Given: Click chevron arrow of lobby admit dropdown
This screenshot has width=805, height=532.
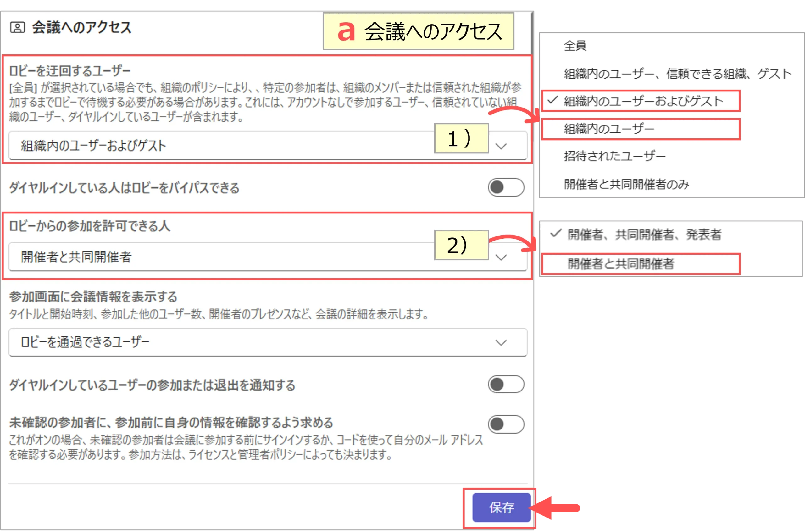Looking at the screenshot, I should [x=501, y=257].
